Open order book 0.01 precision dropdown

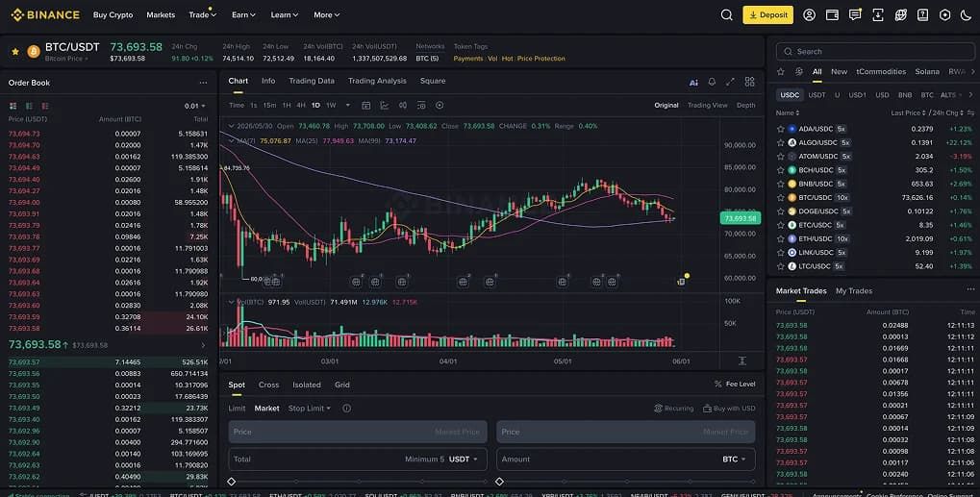click(x=195, y=106)
